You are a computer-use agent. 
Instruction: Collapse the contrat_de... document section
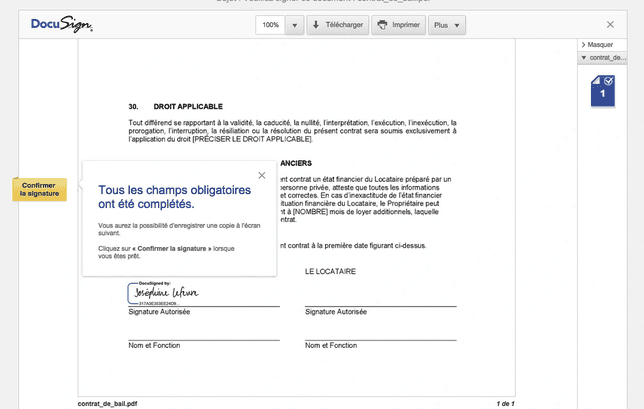603,57
